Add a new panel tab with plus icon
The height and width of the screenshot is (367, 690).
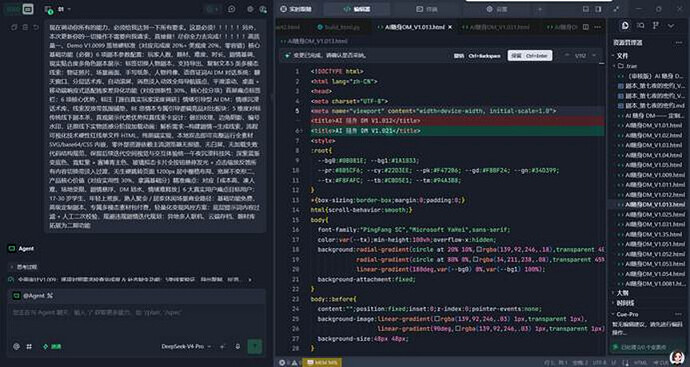click(540, 9)
